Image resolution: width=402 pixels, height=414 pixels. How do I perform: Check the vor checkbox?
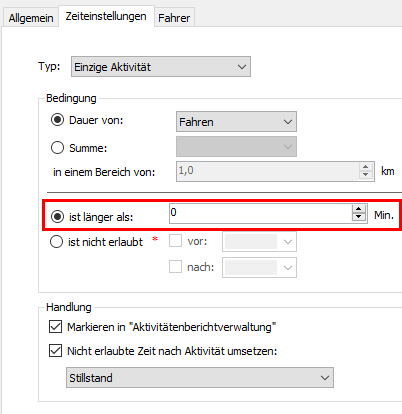pos(175,241)
